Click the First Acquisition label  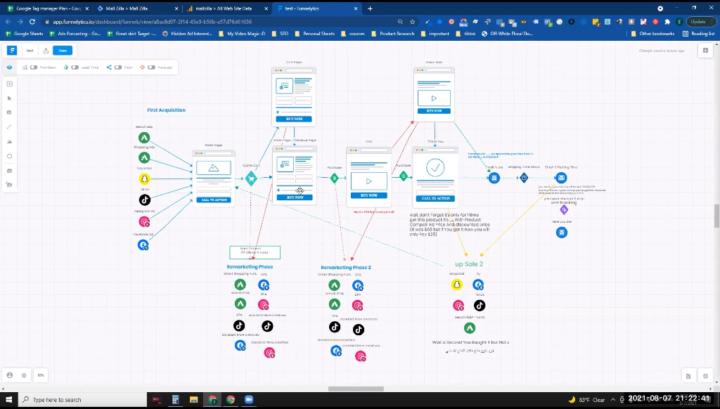click(166, 110)
